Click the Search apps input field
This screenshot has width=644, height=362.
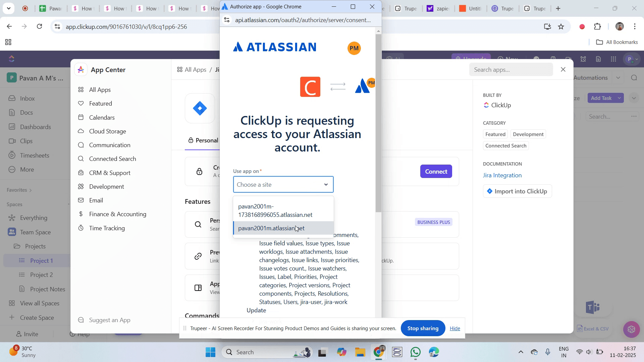pyautogui.click(x=511, y=70)
